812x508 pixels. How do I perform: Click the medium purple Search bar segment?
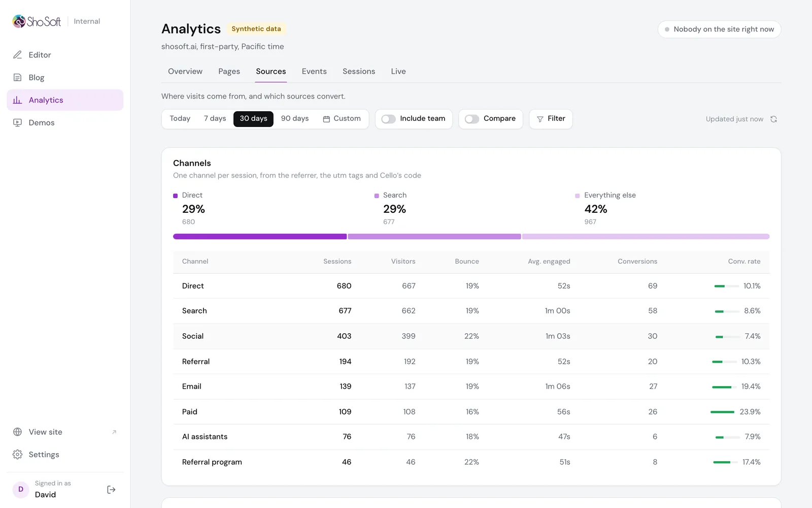tap(434, 237)
